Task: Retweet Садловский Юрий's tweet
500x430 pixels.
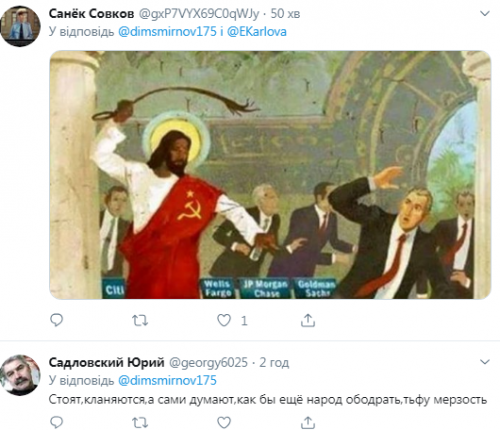Action: coord(140,423)
